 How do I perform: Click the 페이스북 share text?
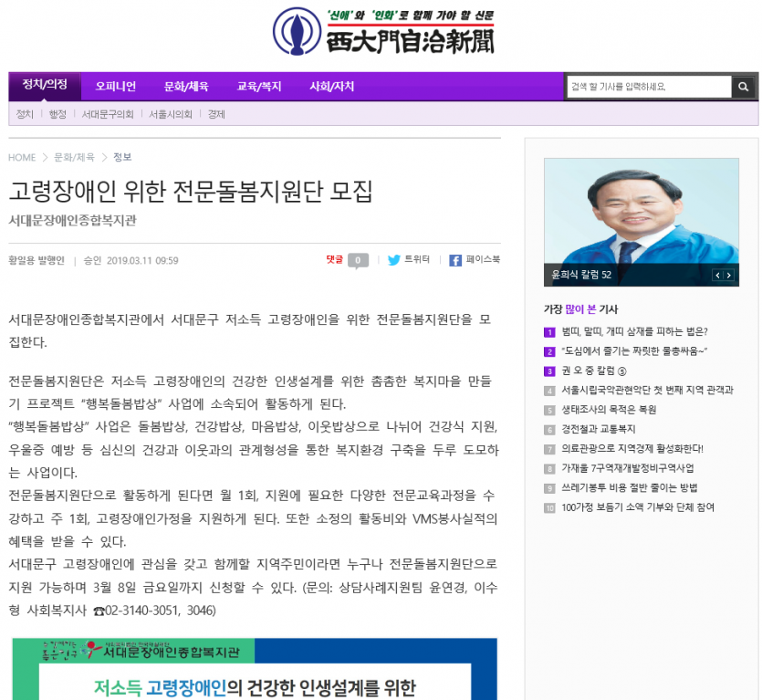click(x=483, y=259)
